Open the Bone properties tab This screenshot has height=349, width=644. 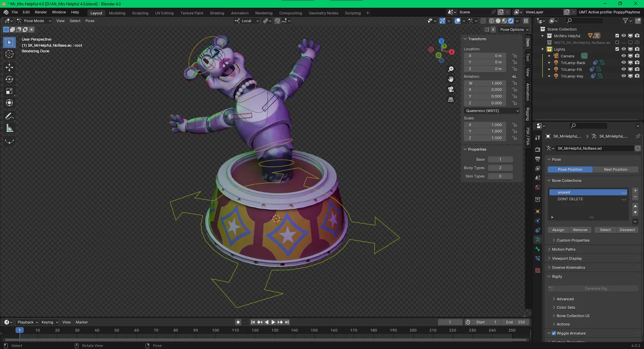click(x=538, y=249)
